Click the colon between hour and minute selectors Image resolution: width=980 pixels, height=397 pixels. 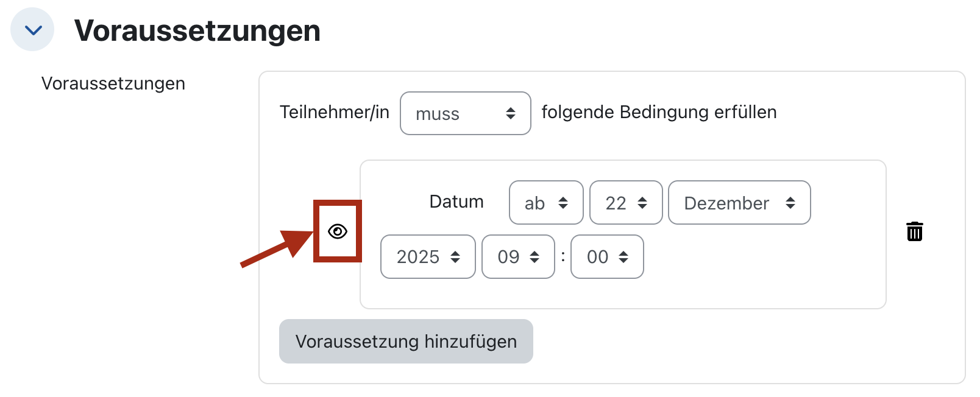tap(563, 256)
